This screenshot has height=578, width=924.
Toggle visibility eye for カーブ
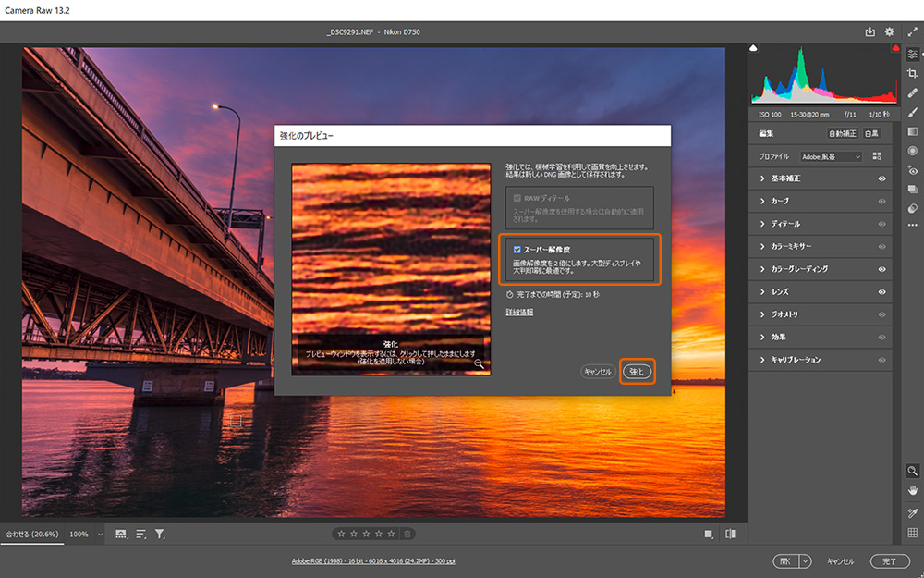pyautogui.click(x=881, y=201)
